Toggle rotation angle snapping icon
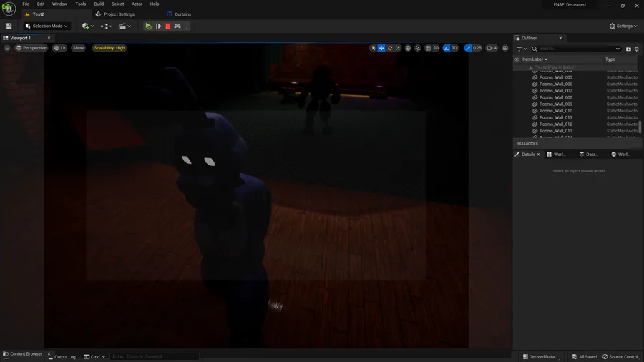The height and width of the screenshot is (362, 644). click(447, 48)
